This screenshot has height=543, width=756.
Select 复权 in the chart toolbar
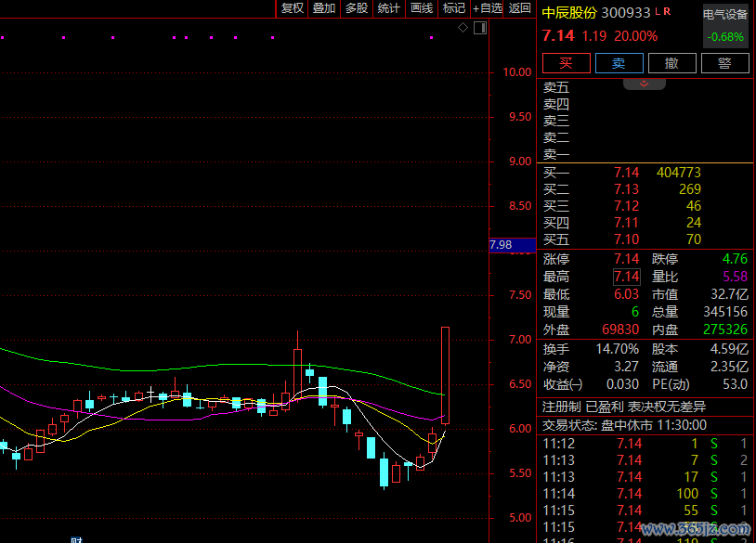pyautogui.click(x=292, y=8)
